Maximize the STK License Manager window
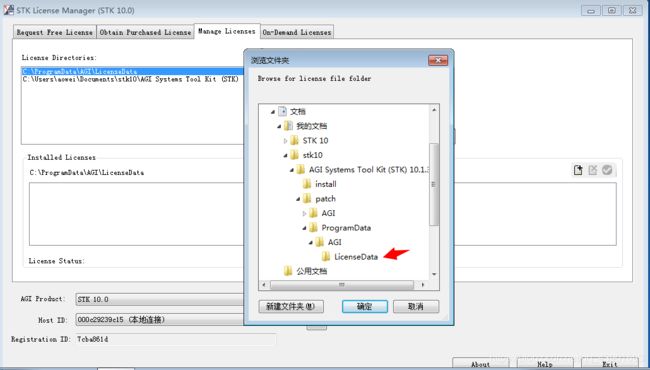650x370 pixels. (612, 10)
